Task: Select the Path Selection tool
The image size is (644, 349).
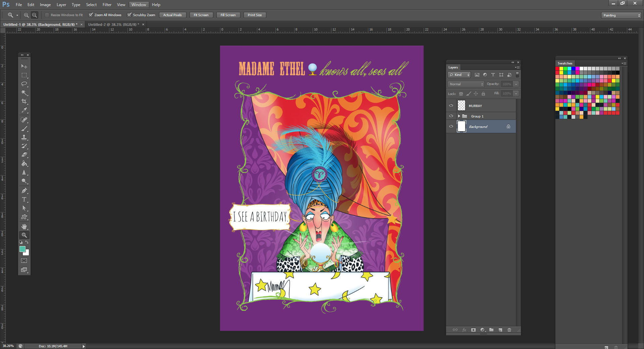Action: 24,208
